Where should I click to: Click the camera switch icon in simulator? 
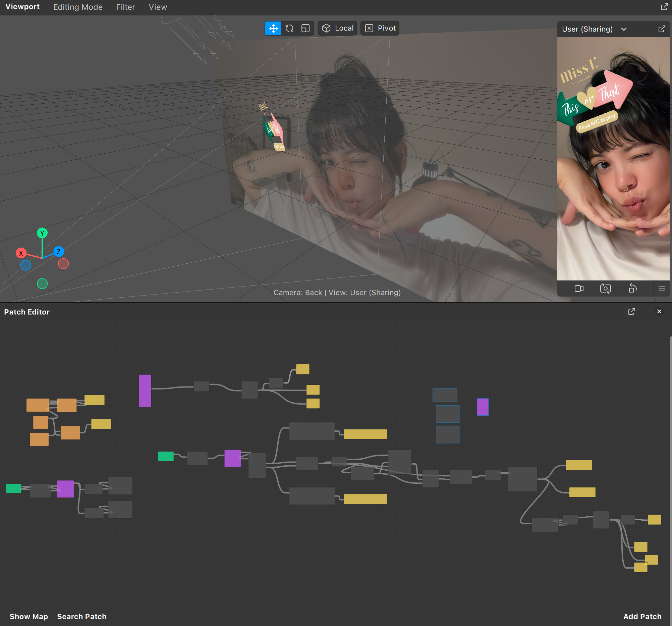click(x=605, y=289)
